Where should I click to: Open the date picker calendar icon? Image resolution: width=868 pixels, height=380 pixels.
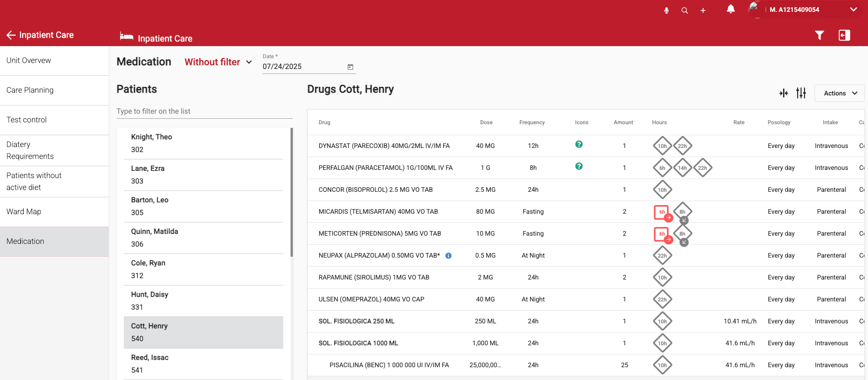click(x=350, y=67)
